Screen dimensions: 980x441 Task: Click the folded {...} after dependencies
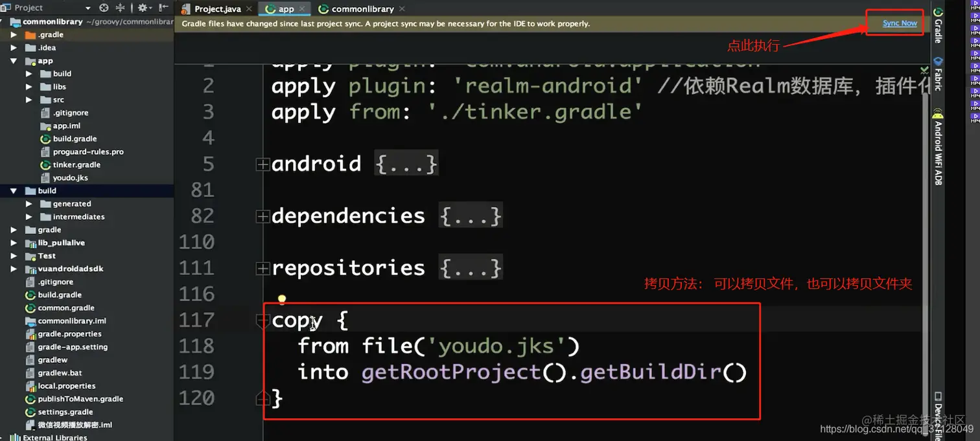[x=471, y=216]
